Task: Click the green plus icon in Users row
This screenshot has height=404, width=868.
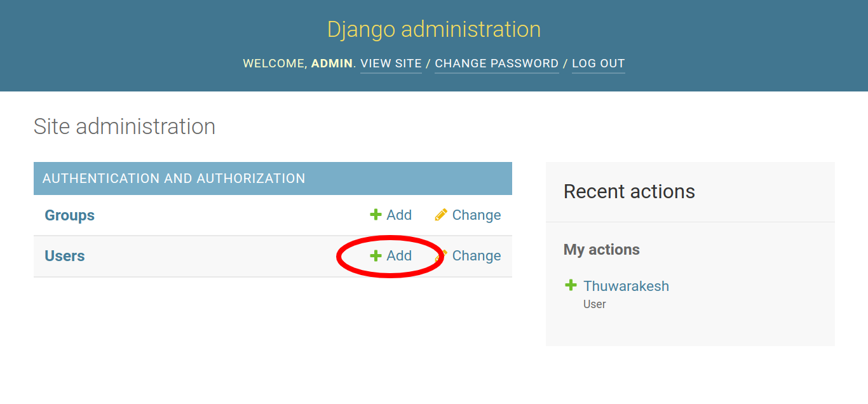Action: (x=376, y=256)
